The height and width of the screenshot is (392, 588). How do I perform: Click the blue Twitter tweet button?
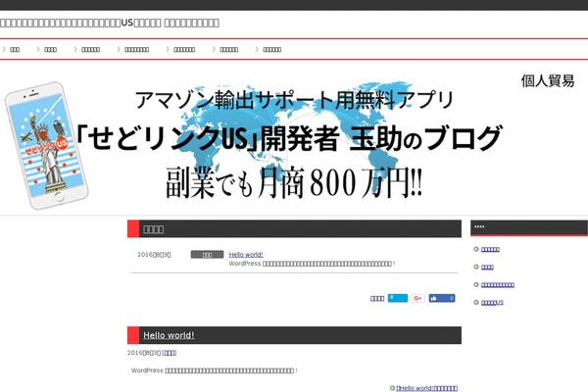(x=398, y=298)
